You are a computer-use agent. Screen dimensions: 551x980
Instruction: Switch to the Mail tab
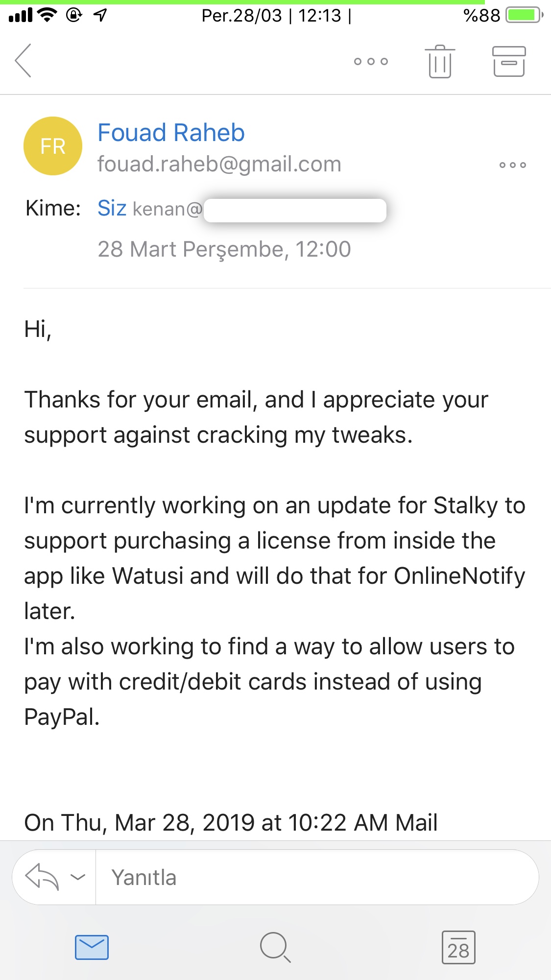[x=92, y=947]
